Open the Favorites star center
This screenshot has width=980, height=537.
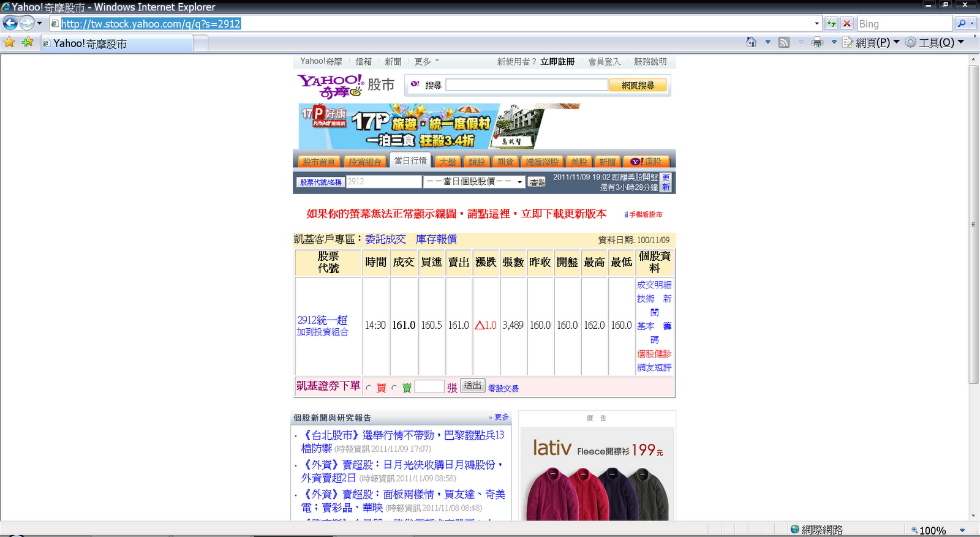9,42
